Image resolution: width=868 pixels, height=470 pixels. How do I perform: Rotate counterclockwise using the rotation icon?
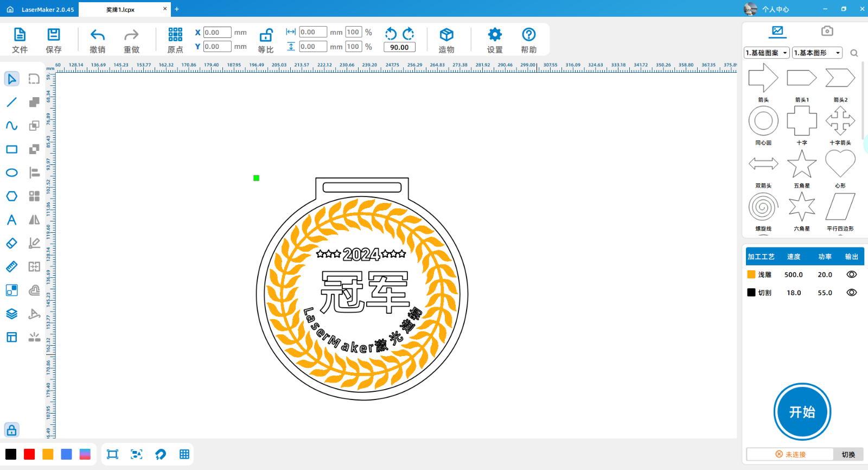(x=391, y=34)
